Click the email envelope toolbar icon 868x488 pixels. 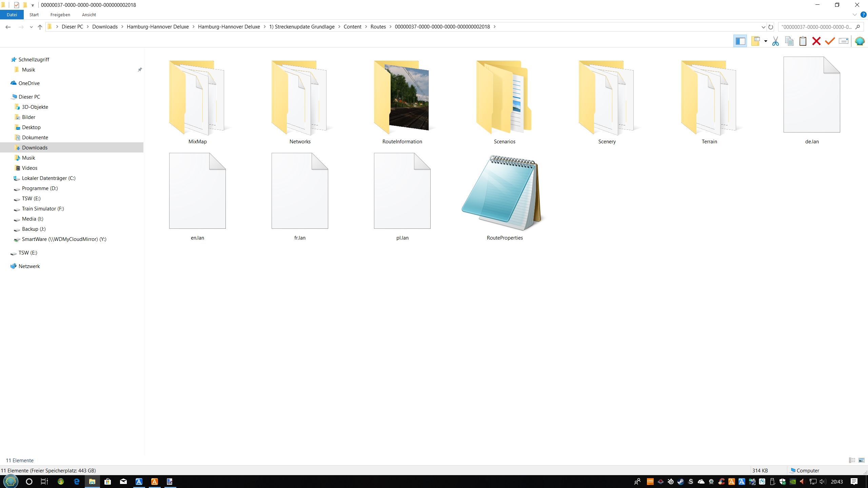pyautogui.click(x=843, y=41)
